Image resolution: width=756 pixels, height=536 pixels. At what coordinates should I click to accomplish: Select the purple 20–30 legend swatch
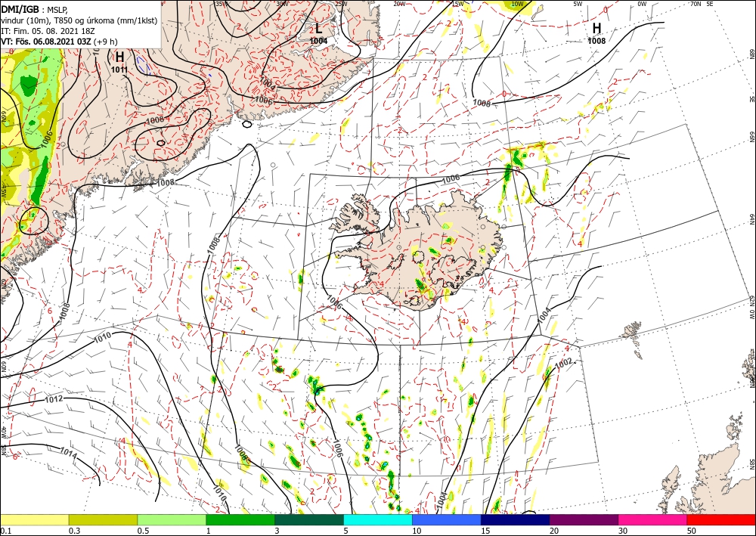pyautogui.click(x=584, y=519)
